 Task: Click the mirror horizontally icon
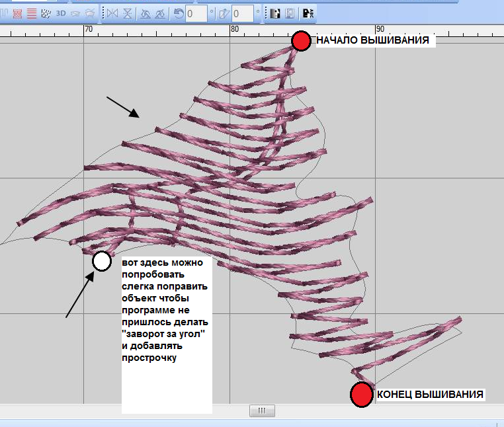[111, 13]
